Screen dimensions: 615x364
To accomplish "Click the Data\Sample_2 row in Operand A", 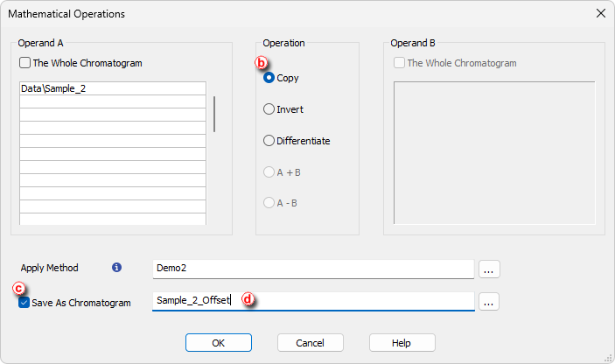I will point(113,88).
